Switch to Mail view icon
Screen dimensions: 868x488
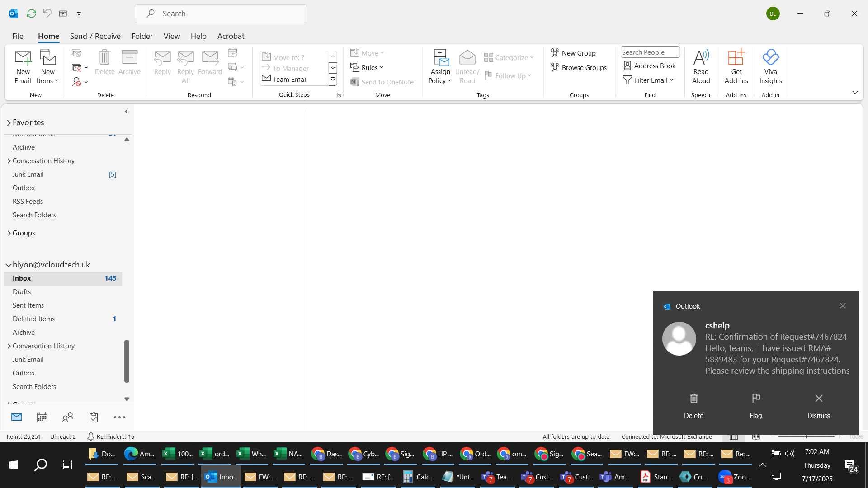tap(16, 417)
